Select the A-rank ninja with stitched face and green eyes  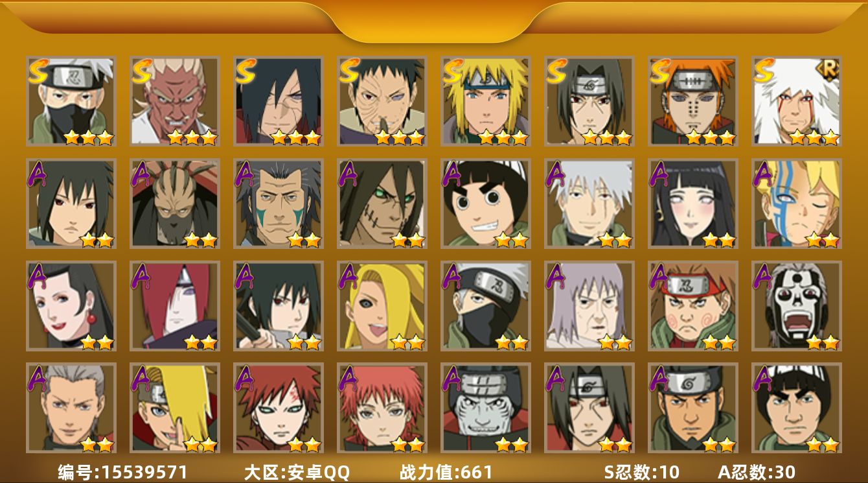click(382, 204)
